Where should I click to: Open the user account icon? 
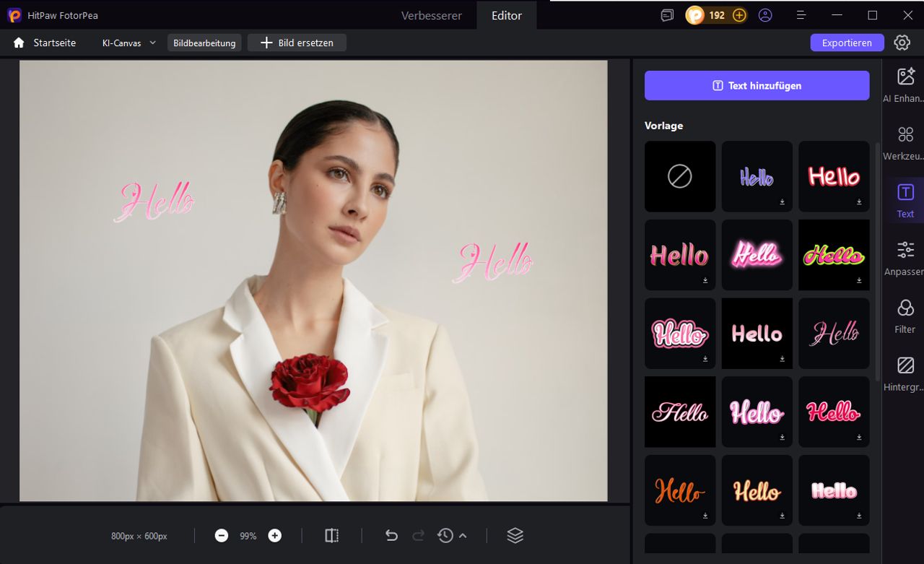point(765,15)
